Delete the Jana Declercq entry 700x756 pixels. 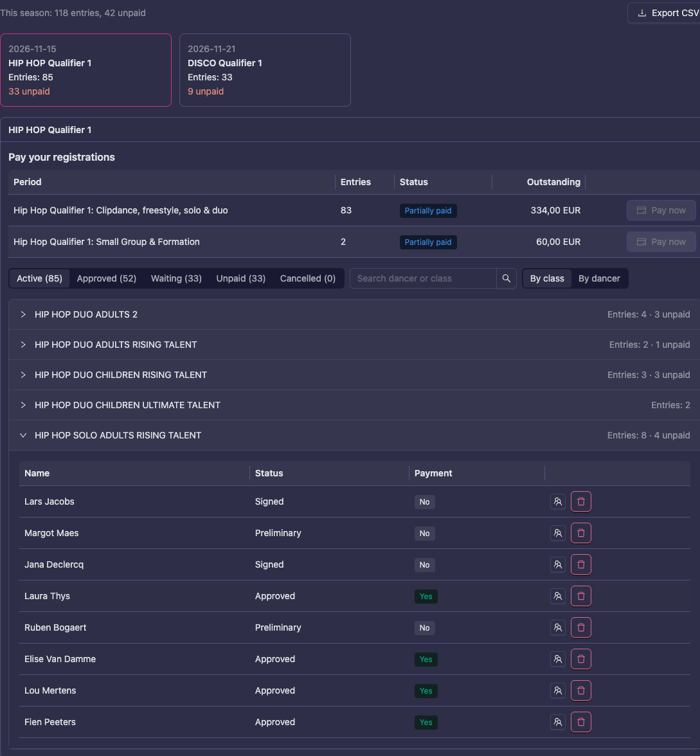[581, 564]
